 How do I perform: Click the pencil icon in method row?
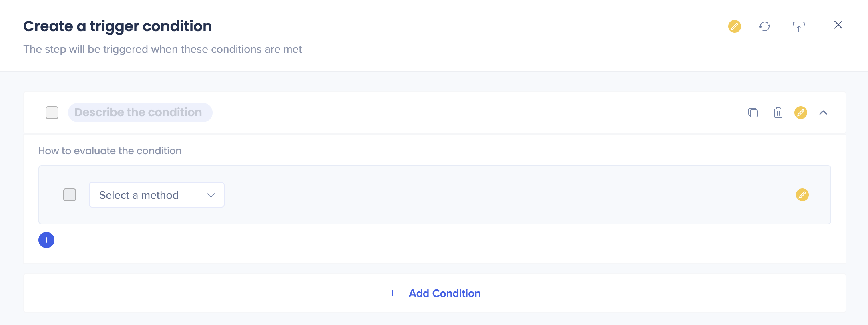click(802, 195)
